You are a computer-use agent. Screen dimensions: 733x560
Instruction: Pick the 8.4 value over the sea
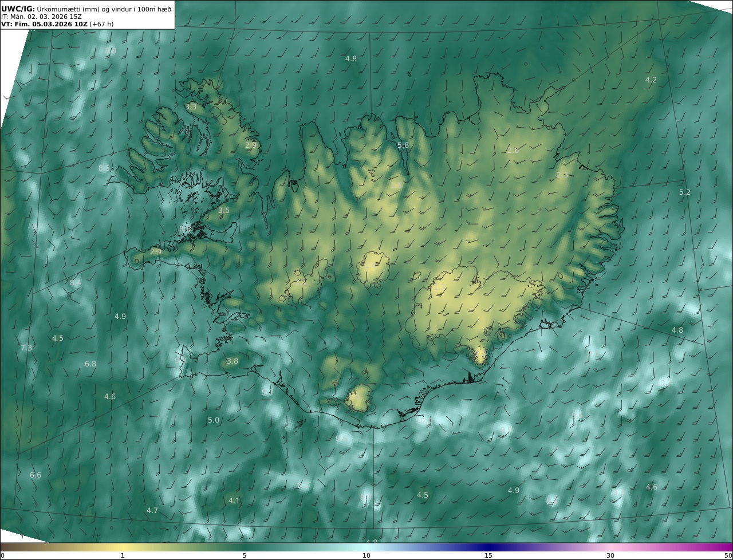(76, 282)
